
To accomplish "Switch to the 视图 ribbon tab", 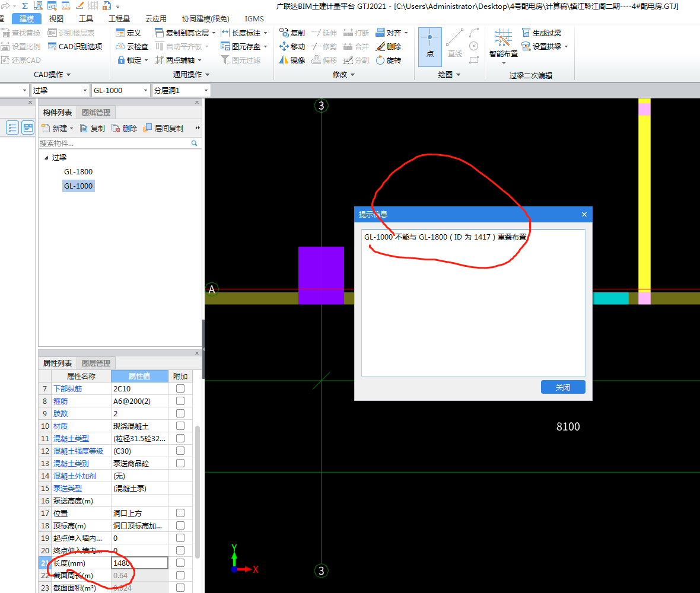I will (56, 19).
